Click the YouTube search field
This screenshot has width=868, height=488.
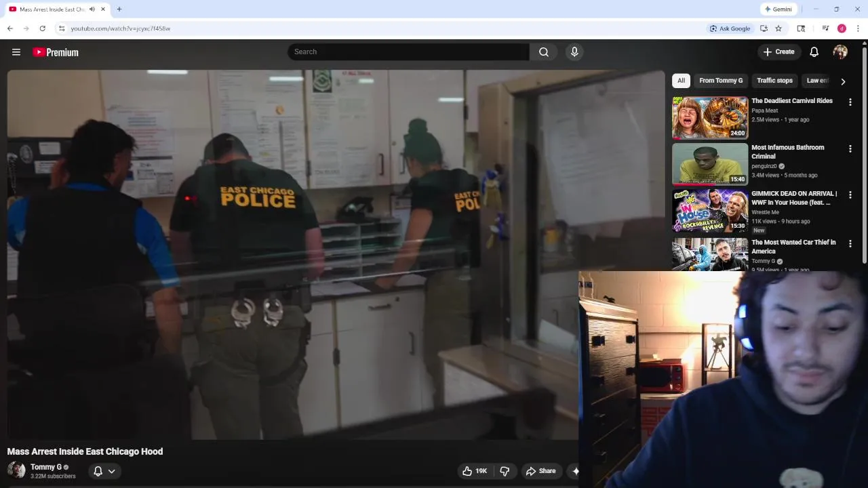[x=408, y=52]
